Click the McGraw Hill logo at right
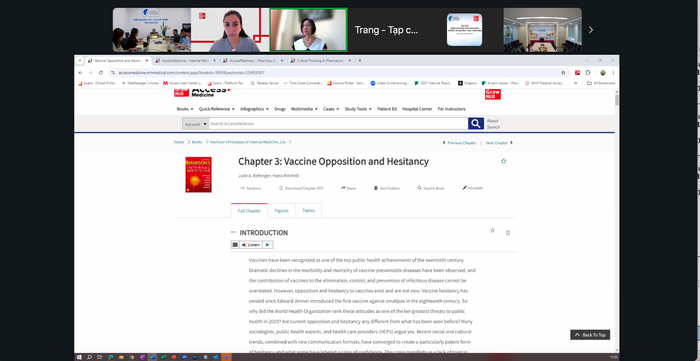Viewport: 700px width, 361px height. point(493,94)
